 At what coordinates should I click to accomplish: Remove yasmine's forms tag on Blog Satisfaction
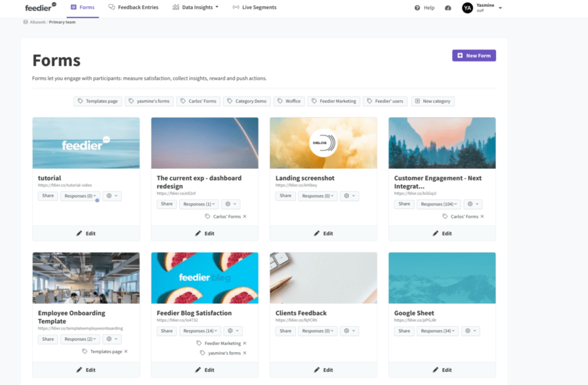pyautogui.click(x=245, y=353)
